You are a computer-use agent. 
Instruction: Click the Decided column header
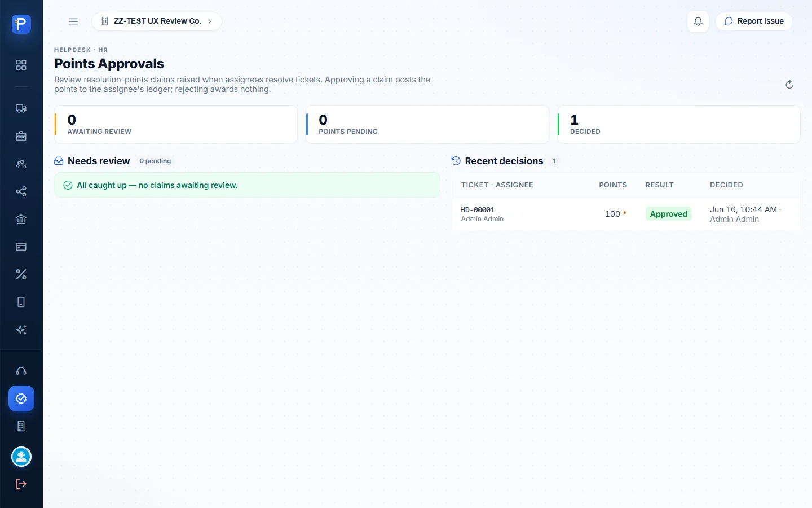tap(726, 185)
